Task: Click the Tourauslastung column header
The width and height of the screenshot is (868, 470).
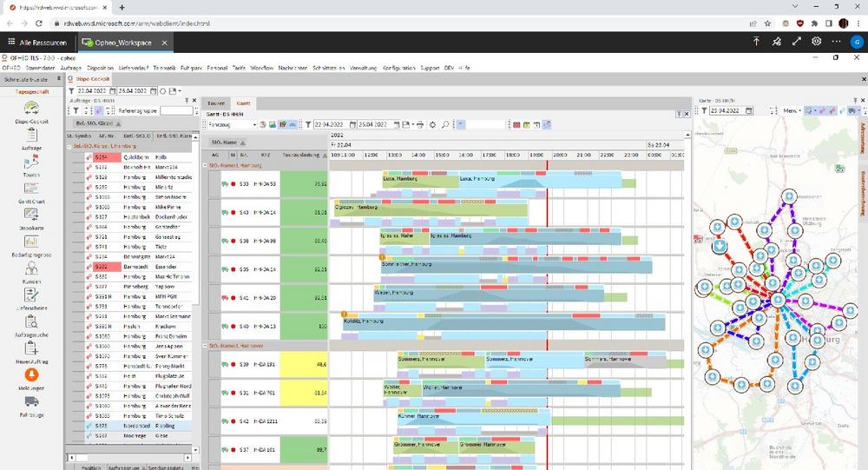Action: tap(304, 155)
